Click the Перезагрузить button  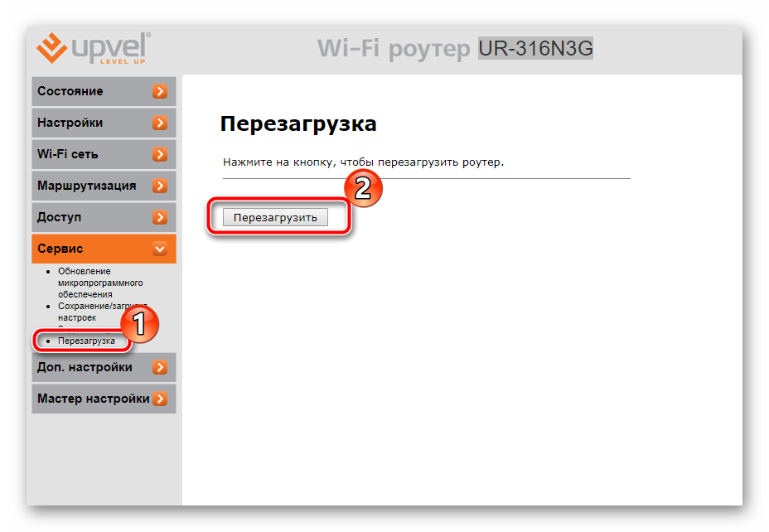(x=275, y=217)
